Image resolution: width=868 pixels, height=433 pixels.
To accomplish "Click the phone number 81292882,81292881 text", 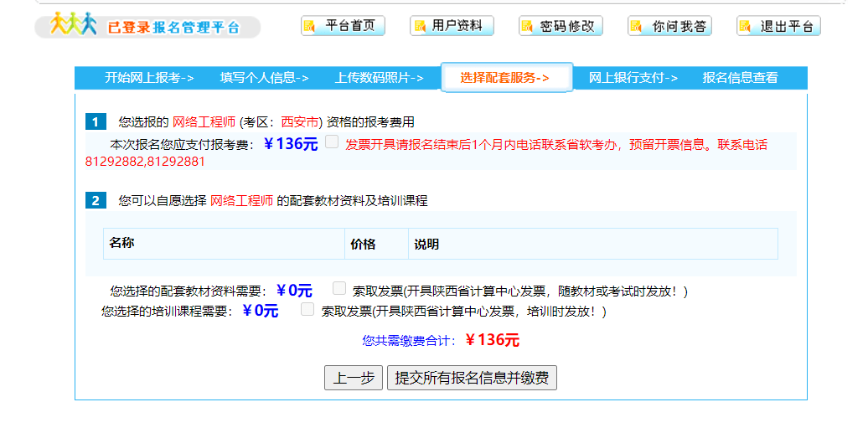I will click(x=145, y=162).
